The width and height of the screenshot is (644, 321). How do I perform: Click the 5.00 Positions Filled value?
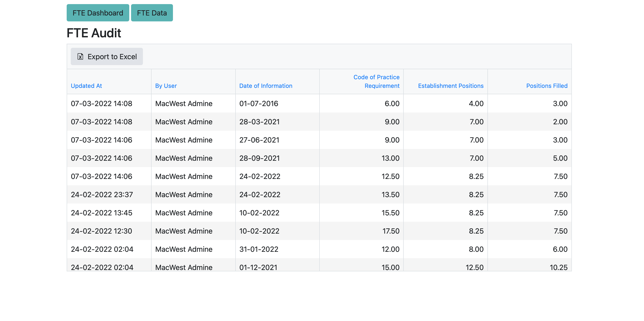pyautogui.click(x=560, y=158)
